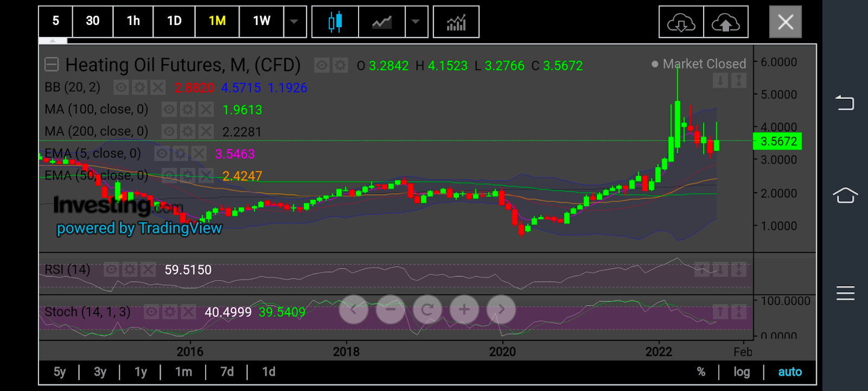The height and width of the screenshot is (391, 868).
Task: Select the 1D timeframe
Action: [174, 22]
